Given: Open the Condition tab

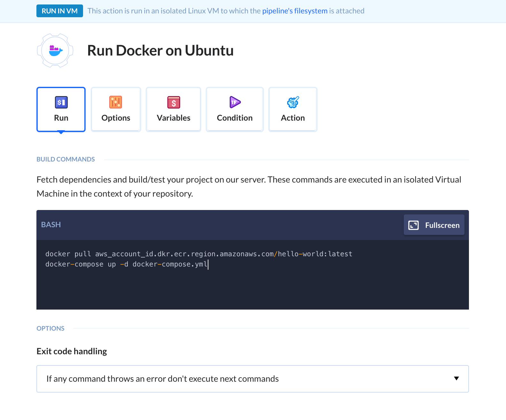Looking at the screenshot, I should (x=235, y=109).
